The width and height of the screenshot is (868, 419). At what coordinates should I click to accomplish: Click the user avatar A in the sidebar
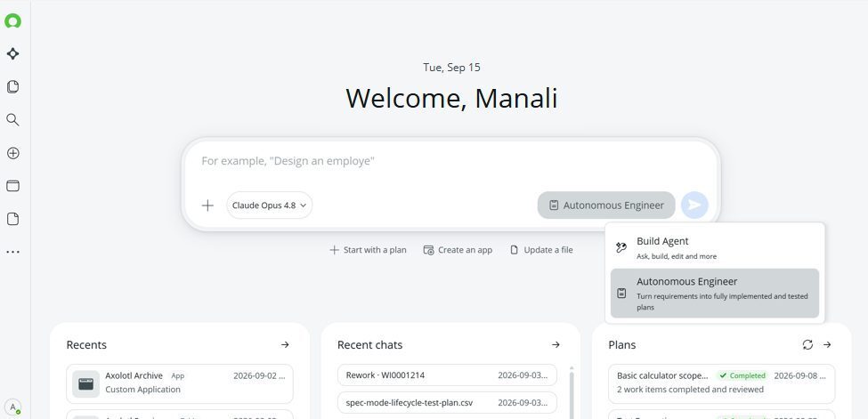pos(12,407)
